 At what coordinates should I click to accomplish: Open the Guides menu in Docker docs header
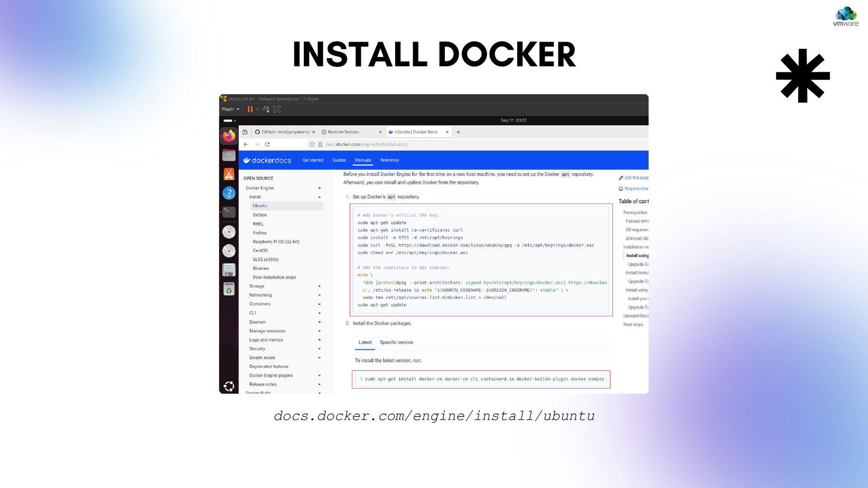point(339,160)
